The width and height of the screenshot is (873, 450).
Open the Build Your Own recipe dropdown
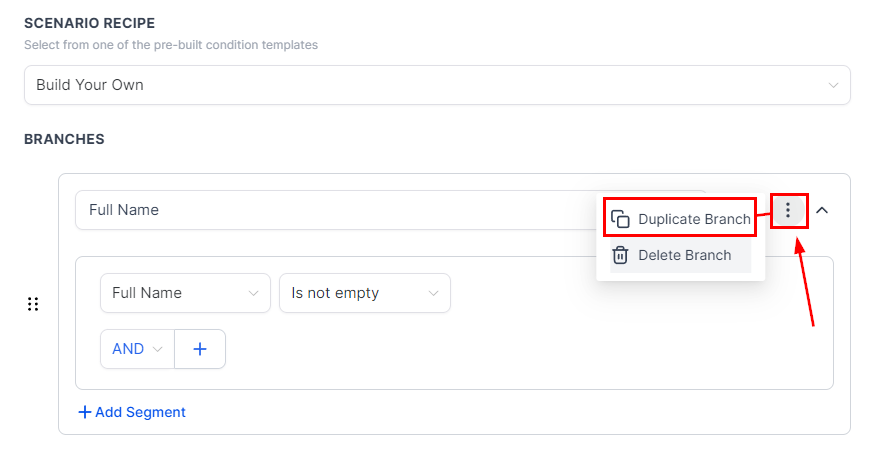[x=437, y=85]
